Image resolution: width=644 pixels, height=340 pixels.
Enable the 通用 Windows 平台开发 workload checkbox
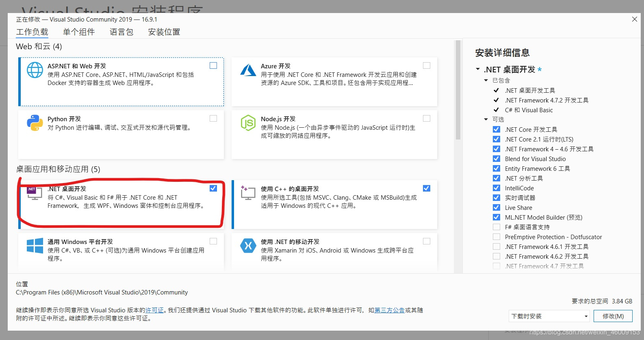point(213,241)
